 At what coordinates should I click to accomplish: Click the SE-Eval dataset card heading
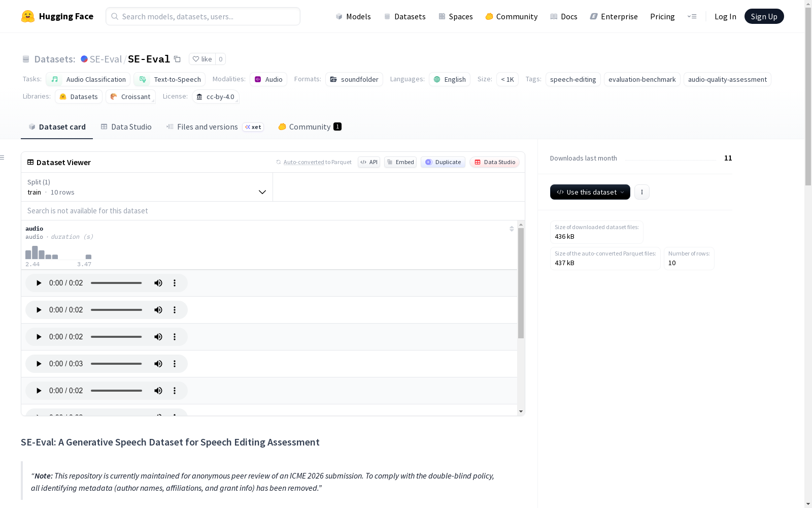click(170, 442)
